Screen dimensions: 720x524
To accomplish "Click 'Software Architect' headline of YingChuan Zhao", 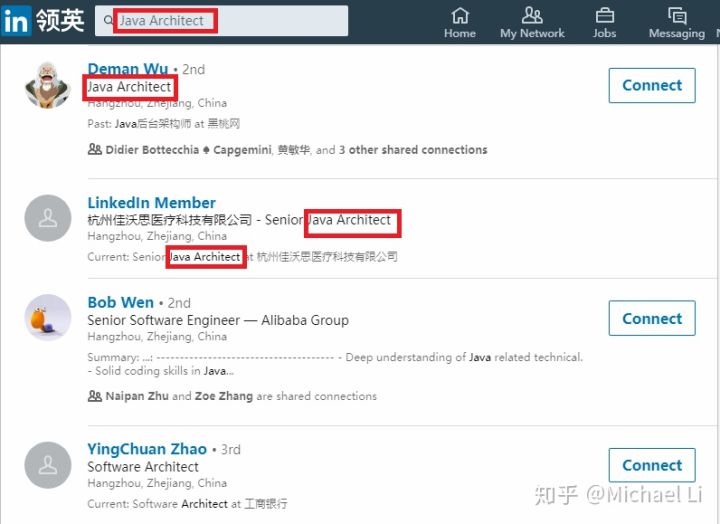I will [143, 467].
